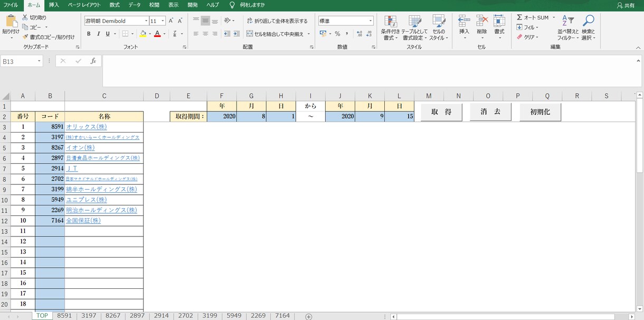Open the font name dropdown

click(x=146, y=21)
